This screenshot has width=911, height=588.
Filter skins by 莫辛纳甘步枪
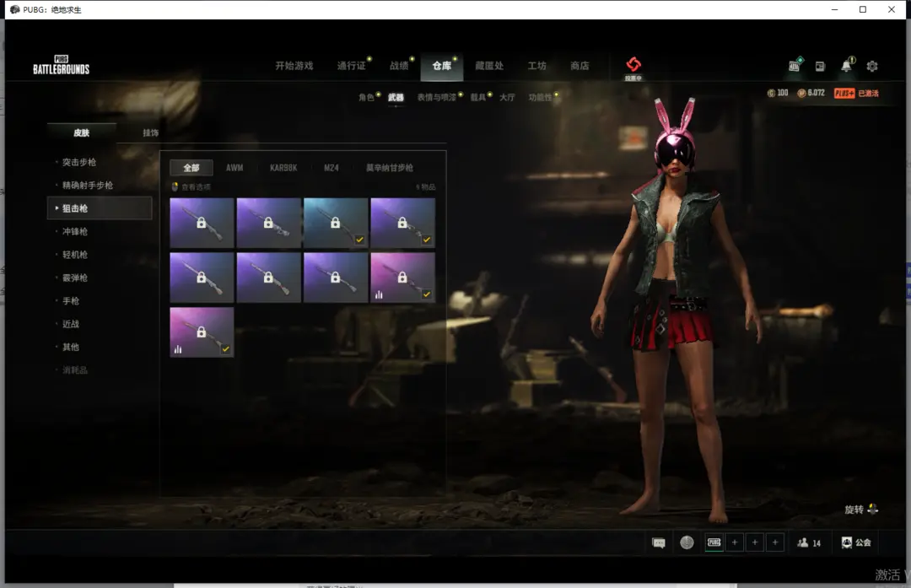[x=389, y=168]
